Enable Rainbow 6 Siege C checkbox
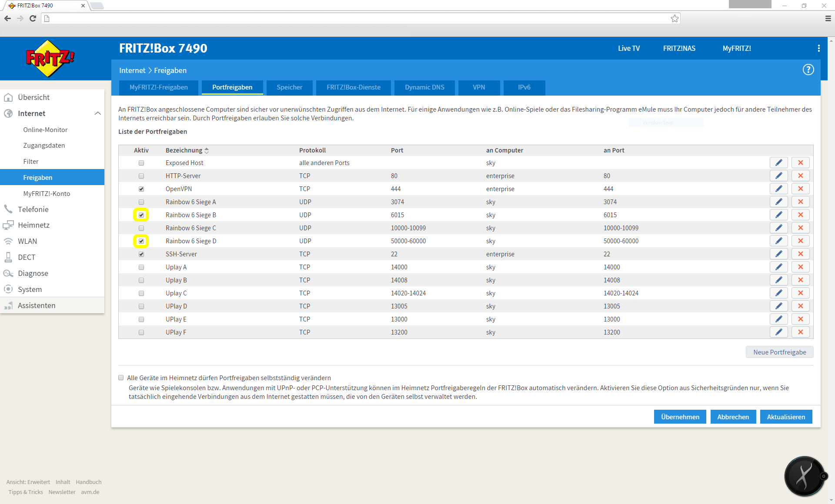 coord(141,228)
